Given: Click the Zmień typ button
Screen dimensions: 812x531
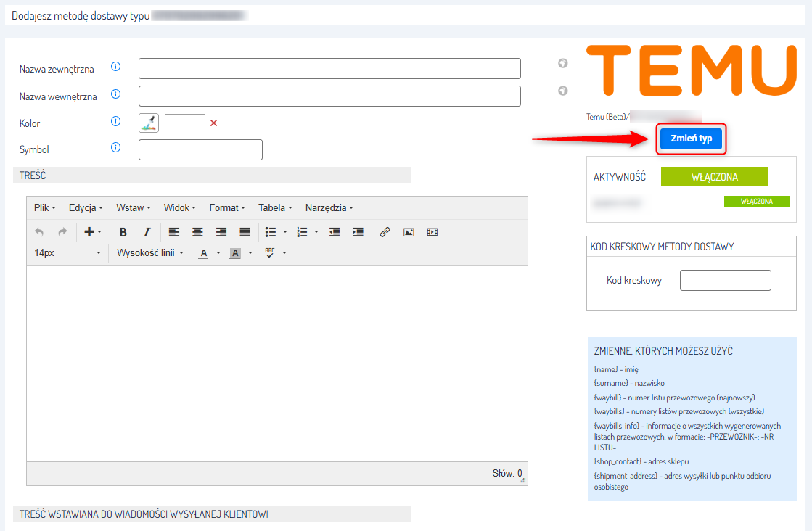Looking at the screenshot, I should pyautogui.click(x=690, y=139).
